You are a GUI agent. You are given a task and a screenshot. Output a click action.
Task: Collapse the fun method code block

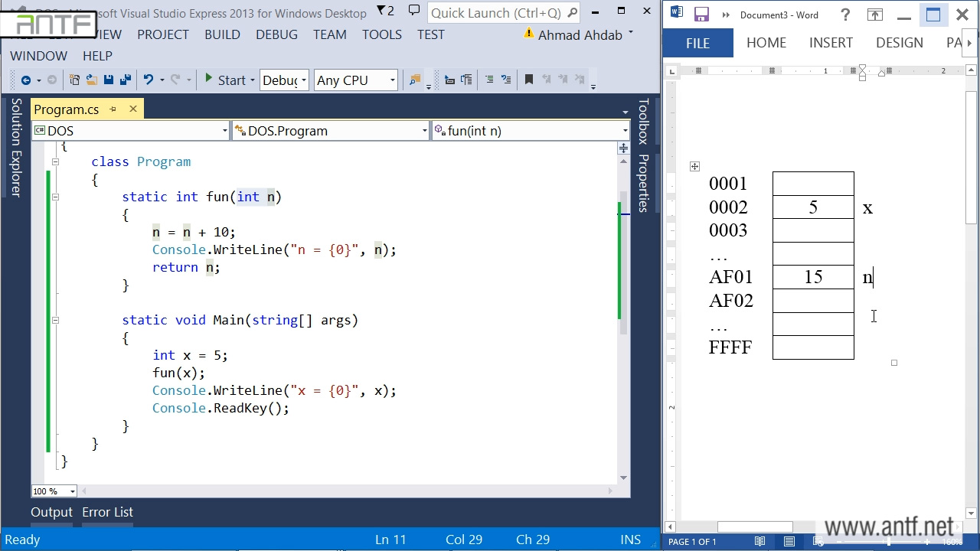click(x=55, y=197)
